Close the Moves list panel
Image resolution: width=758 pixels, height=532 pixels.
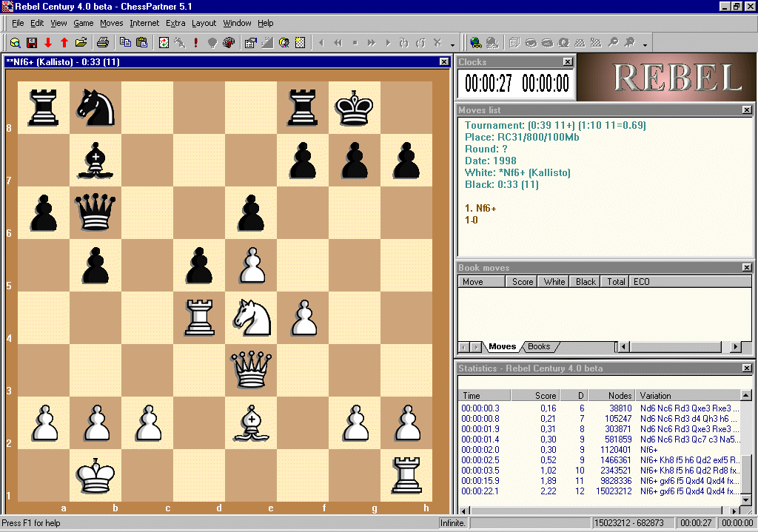tap(747, 110)
